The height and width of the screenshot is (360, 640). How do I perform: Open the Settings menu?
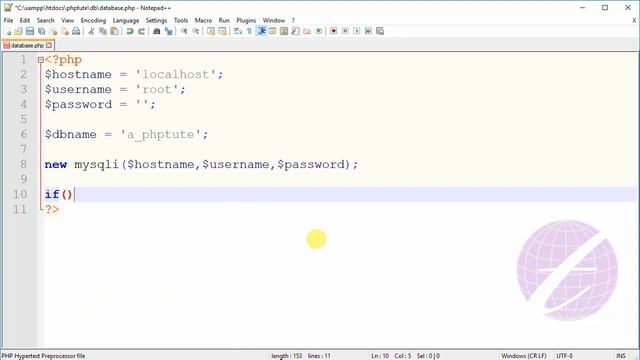click(x=156, y=20)
